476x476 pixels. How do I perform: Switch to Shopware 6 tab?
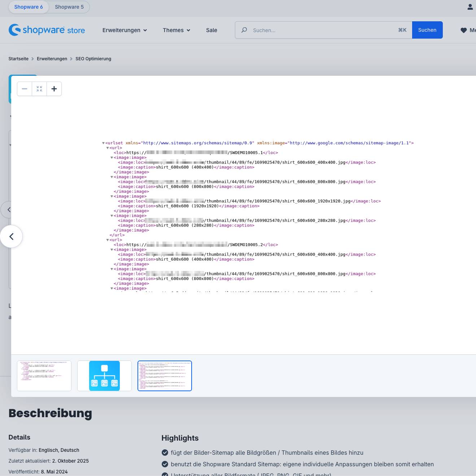pyautogui.click(x=29, y=7)
